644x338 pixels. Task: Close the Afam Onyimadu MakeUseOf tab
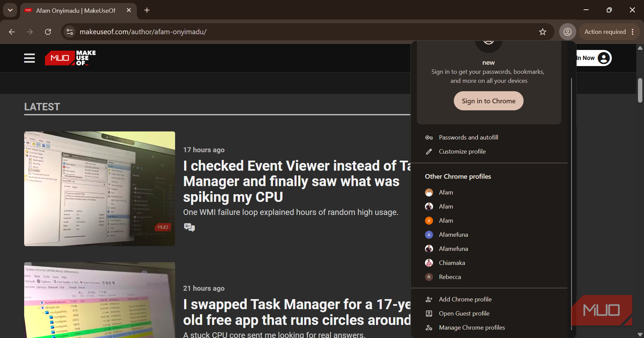click(129, 10)
